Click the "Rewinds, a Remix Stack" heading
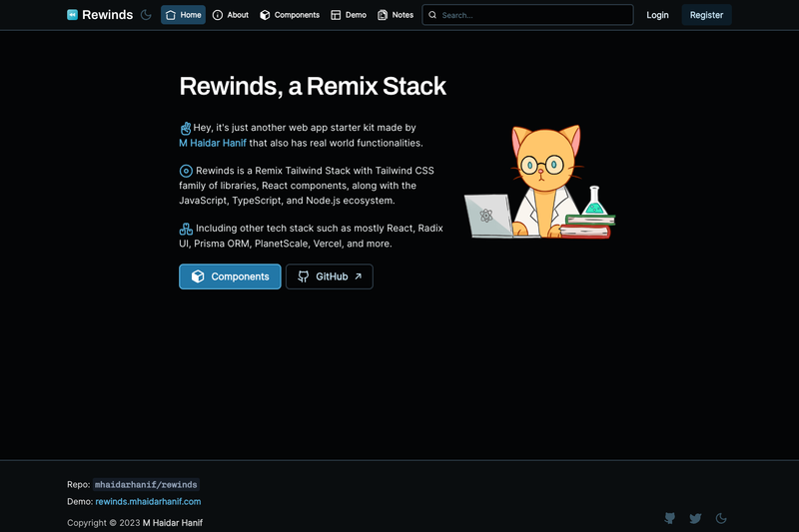Screen dimensions: 799x532 313,86
